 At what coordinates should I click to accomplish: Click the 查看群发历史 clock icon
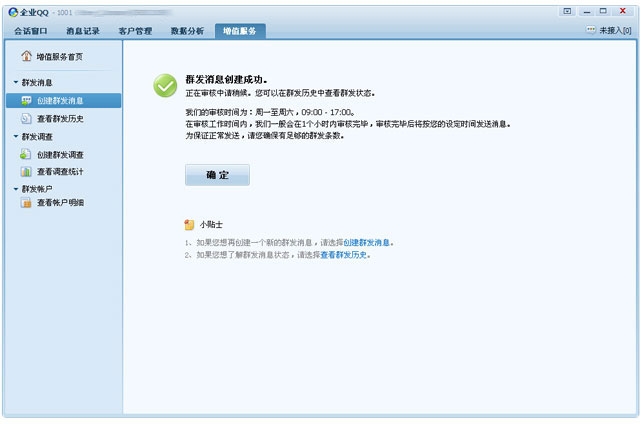[26, 118]
